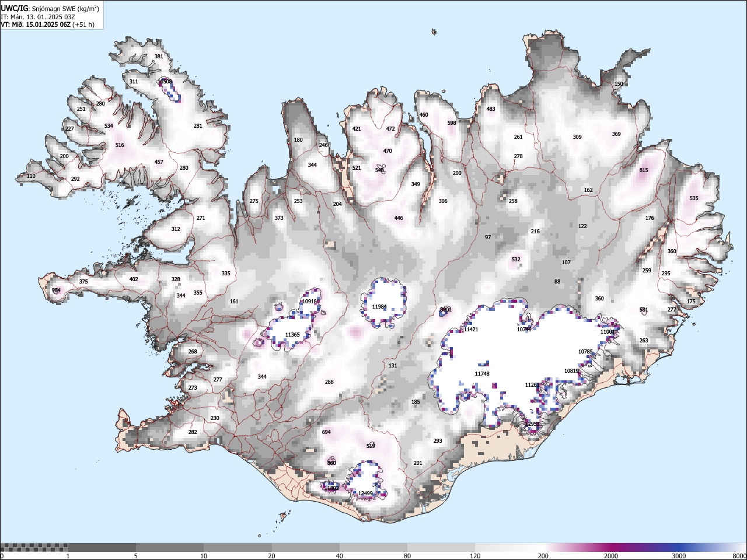747x560 pixels.
Task: Click the map value 309
Action: point(577,137)
